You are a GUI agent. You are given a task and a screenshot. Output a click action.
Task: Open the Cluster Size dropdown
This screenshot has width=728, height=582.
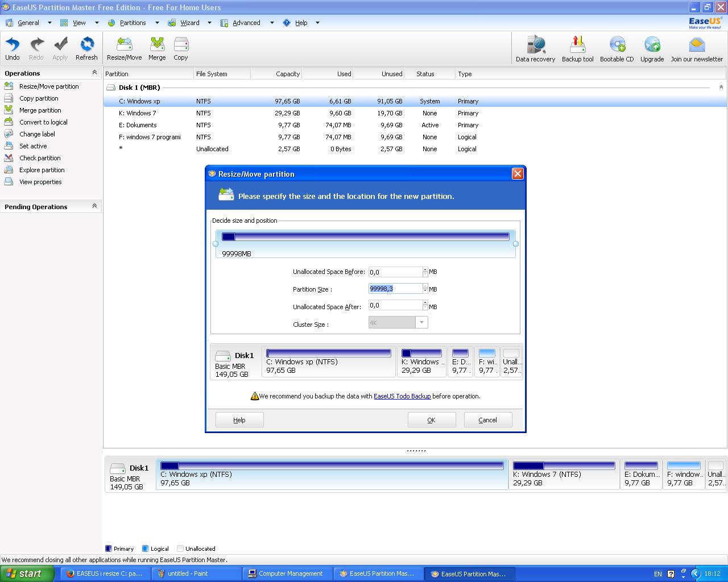(x=421, y=323)
